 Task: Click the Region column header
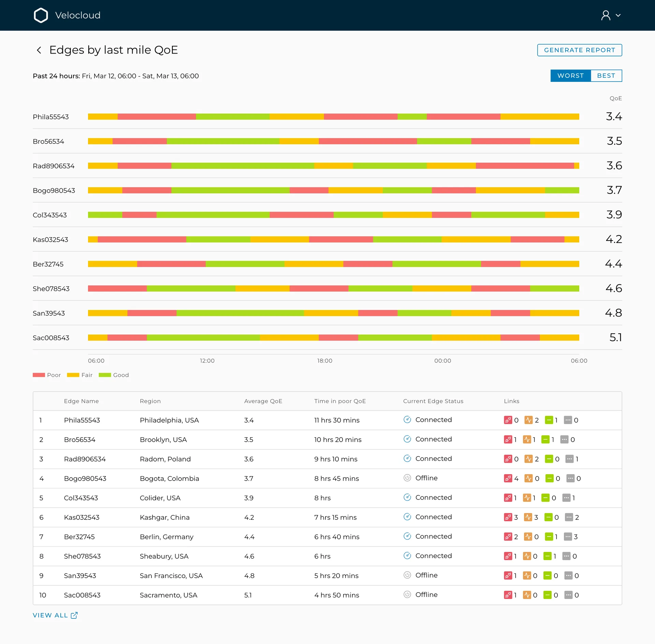150,401
